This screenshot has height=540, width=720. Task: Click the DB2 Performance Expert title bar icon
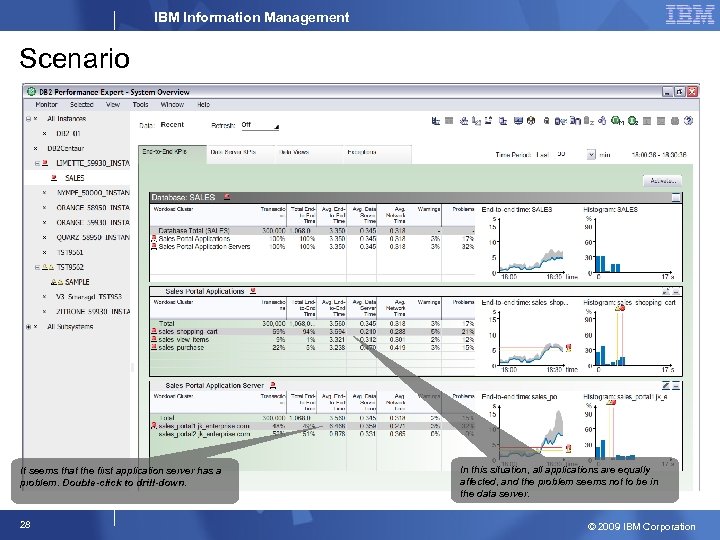point(32,91)
